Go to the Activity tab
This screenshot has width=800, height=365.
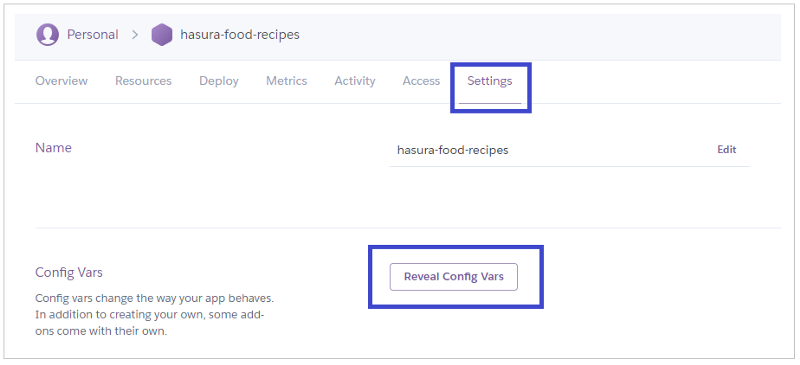pos(355,81)
